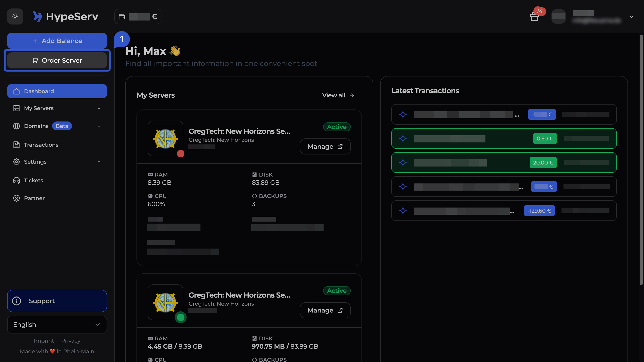
Task: Expand the My Servers sidebar section
Action: (99, 108)
